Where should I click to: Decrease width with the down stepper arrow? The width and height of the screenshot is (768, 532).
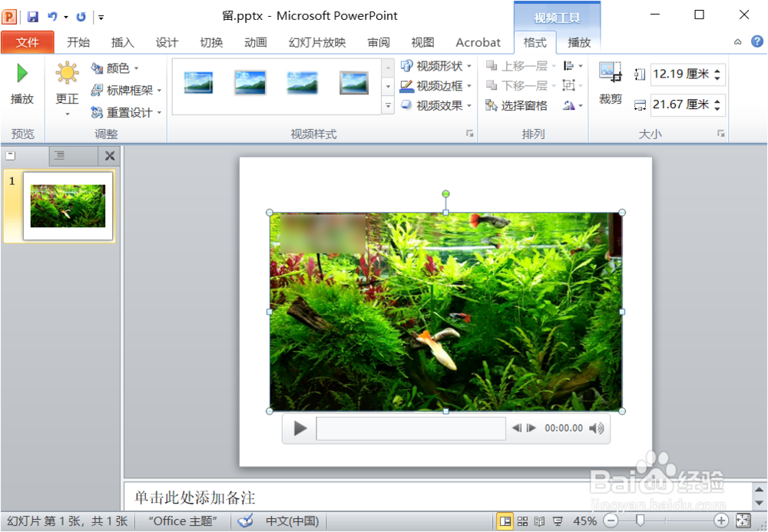click(x=717, y=109)
